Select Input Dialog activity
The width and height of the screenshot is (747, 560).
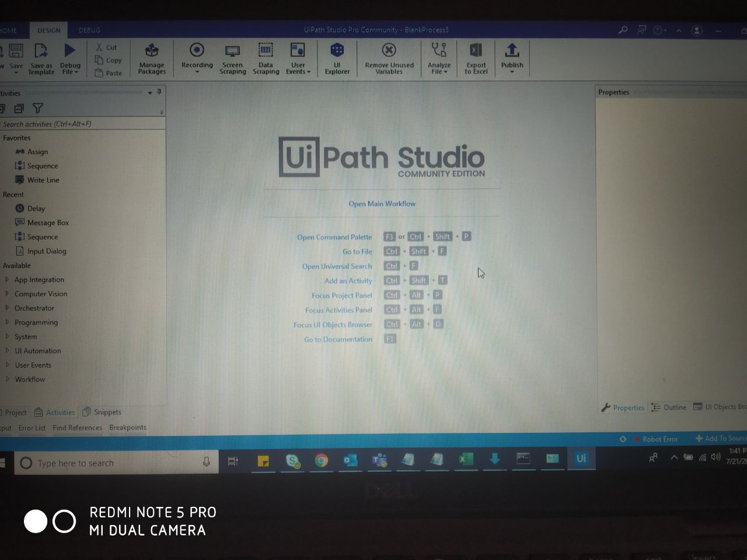click(x=41, y=251)
